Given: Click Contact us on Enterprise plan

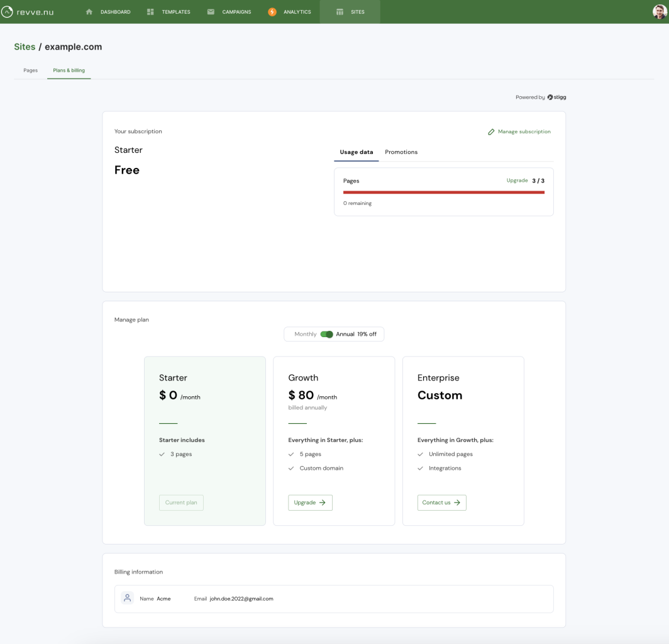Looking at the screenshot, I should point(441,502).
